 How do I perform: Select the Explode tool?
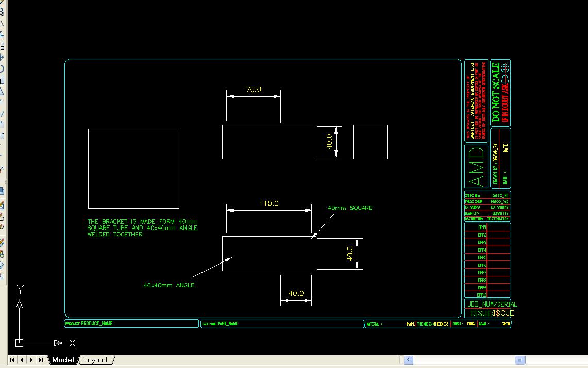[2, 169]
